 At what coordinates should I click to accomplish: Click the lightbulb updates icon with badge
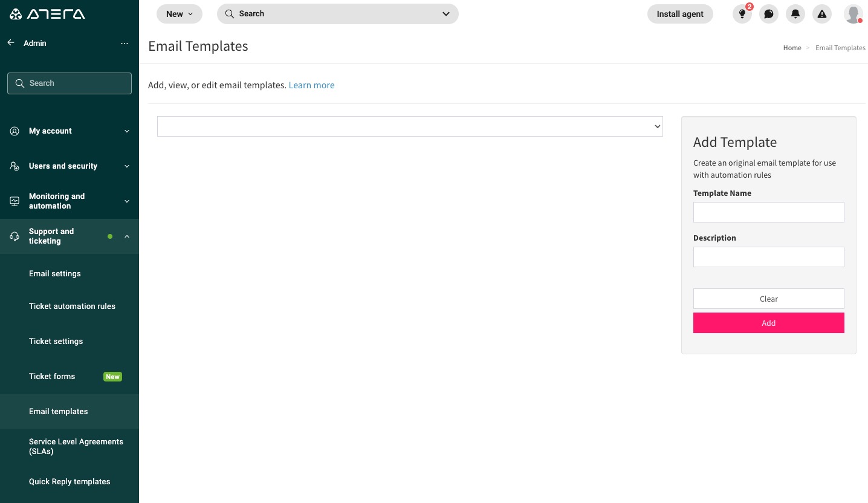742,14
